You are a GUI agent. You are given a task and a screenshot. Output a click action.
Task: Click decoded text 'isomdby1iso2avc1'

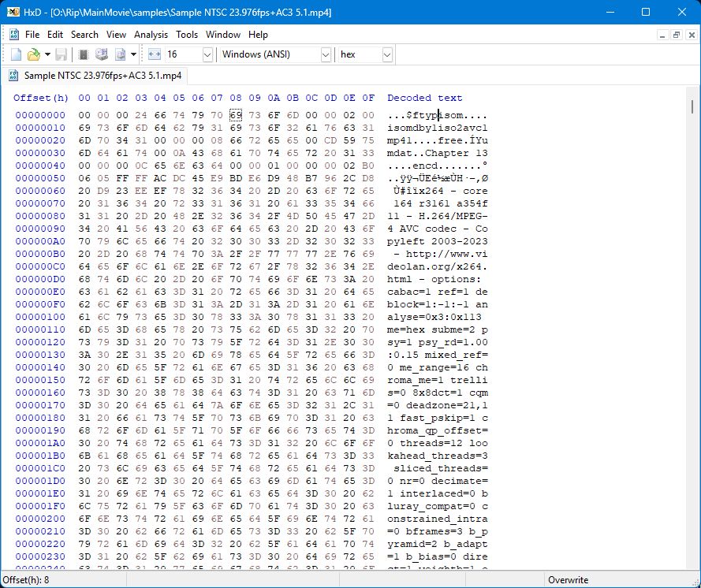pos(437,128)
